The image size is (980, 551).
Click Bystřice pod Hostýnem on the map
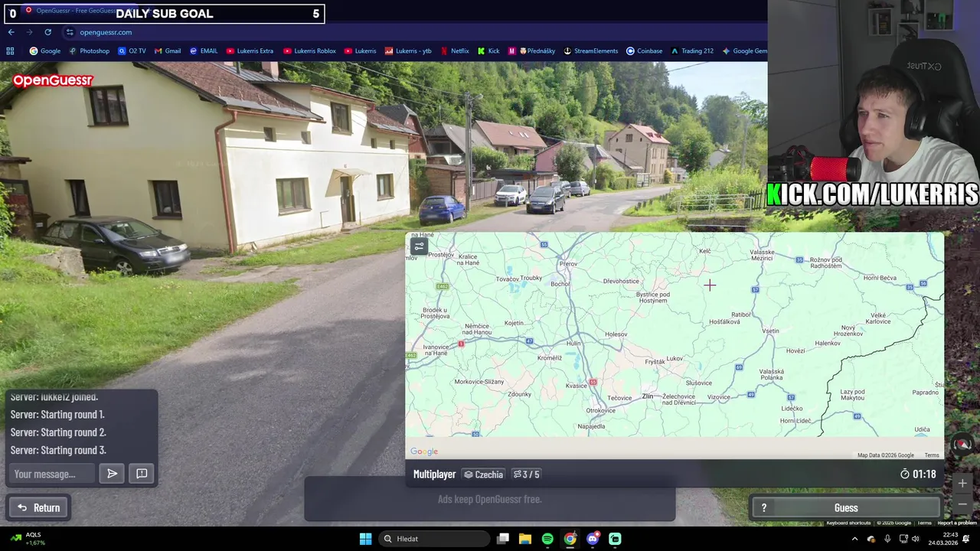[653, 297]
